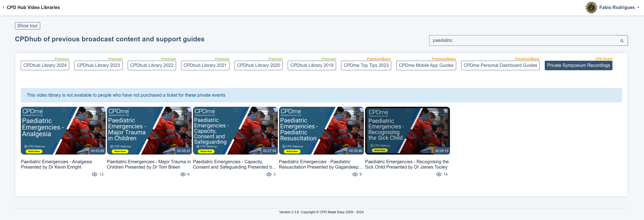This screenshot has height=220, width=644.
Task: Open the Paediatric Resuscitation video thumbnail
Action: click(321, 131)
